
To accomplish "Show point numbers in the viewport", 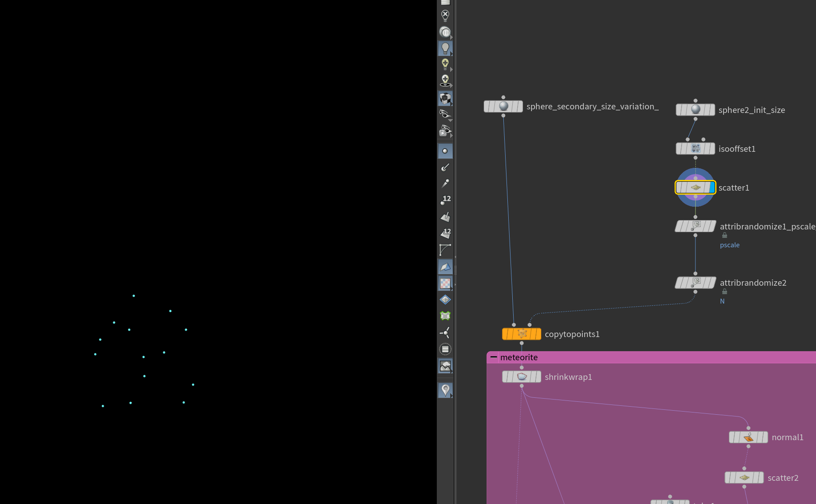I will (445, 200).
